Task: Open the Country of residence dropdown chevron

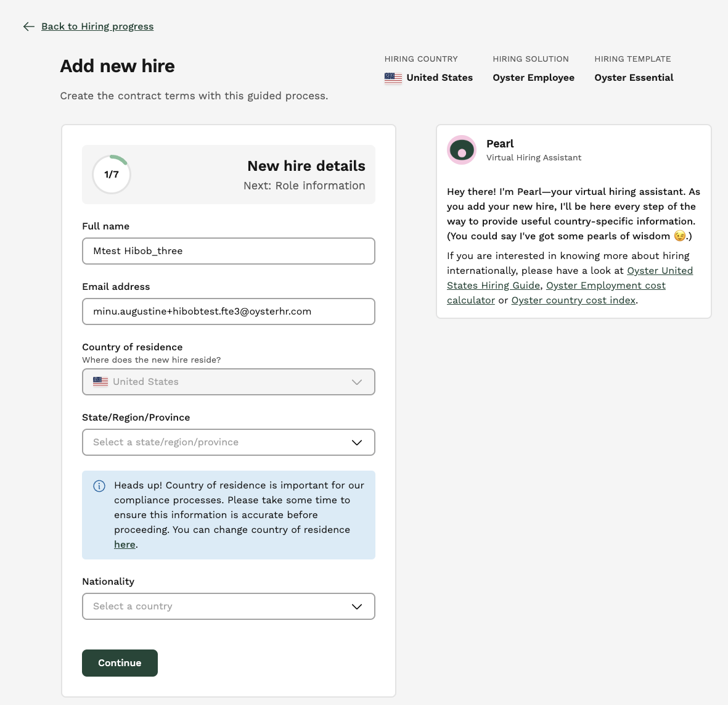Action: pos(356,382)
